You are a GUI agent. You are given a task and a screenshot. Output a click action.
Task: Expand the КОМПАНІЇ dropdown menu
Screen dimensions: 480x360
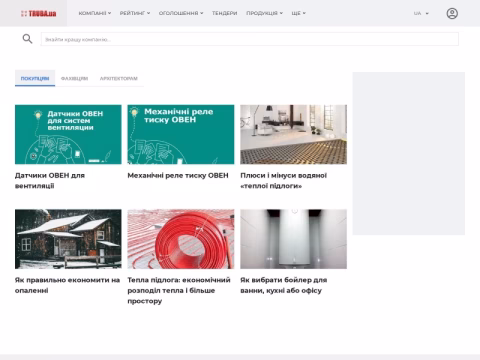[x=95, y=13]
